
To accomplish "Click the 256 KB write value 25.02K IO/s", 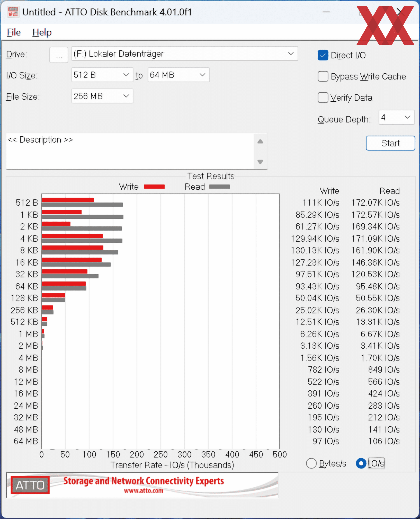I will 317,310.
